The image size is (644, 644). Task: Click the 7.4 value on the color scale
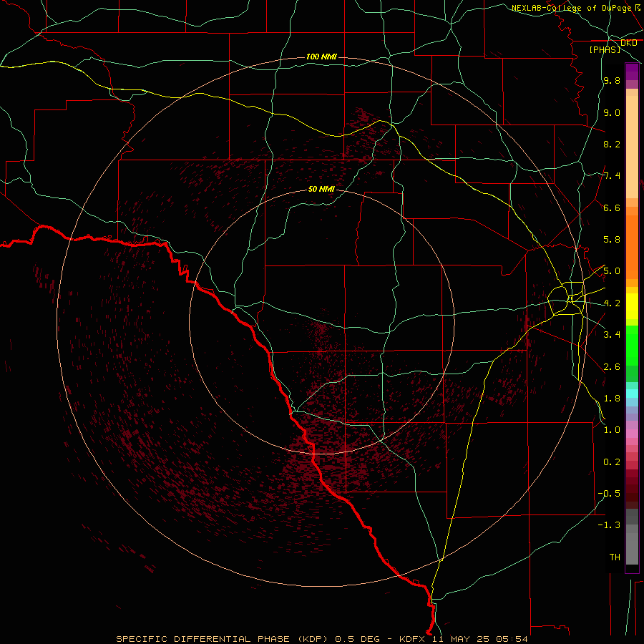[x=612, y=176]
